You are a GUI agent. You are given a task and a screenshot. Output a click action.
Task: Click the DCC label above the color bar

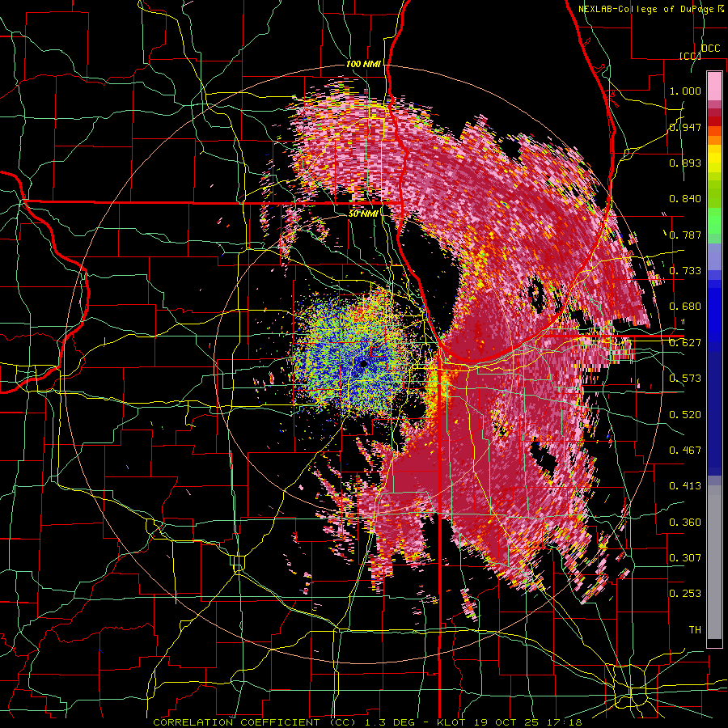[710, 49]
